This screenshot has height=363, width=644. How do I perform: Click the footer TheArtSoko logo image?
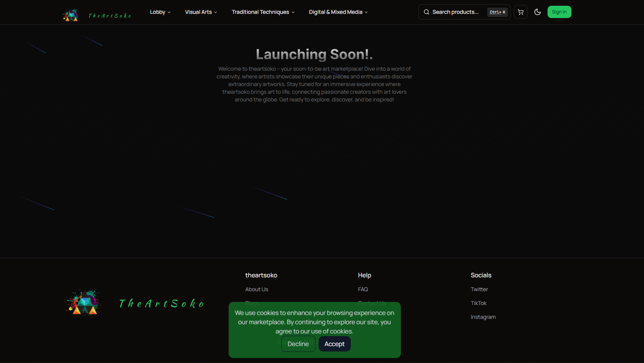point(85,302)
